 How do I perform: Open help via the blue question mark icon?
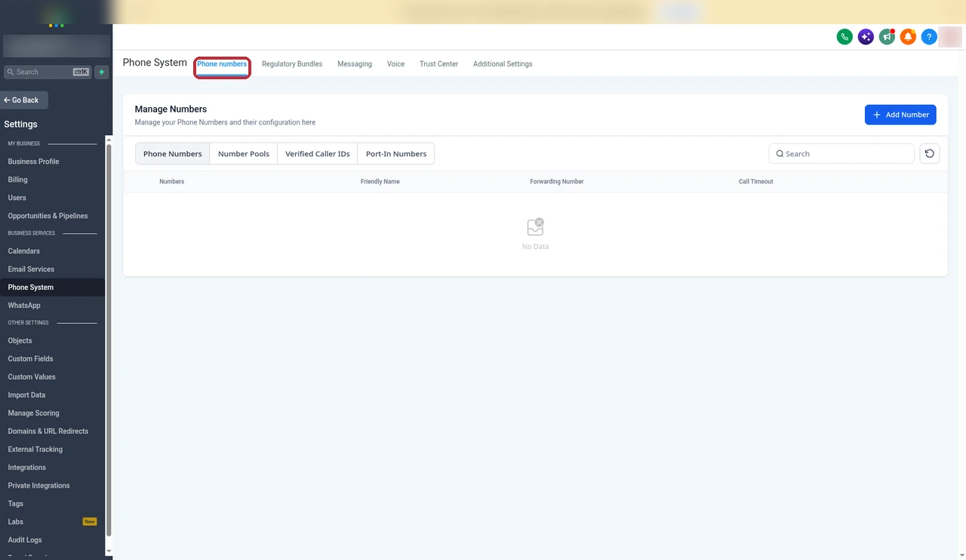pyautogui.click(x=929, y=36)
